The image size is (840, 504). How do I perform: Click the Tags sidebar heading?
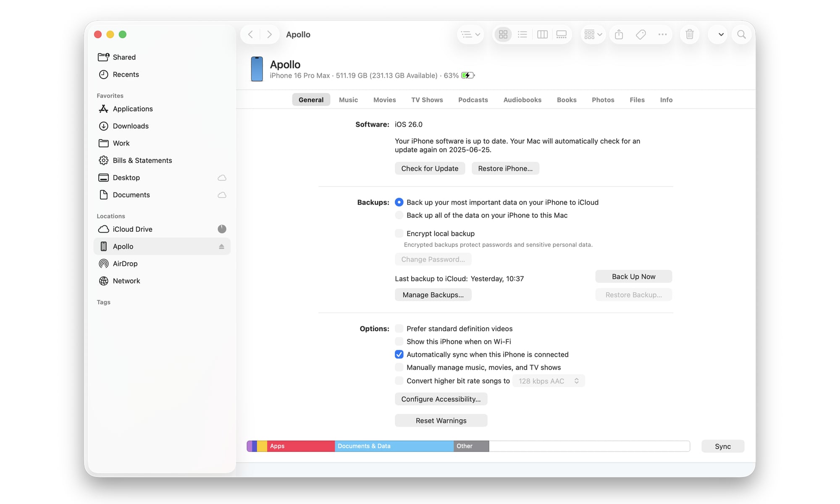point(103,302)
